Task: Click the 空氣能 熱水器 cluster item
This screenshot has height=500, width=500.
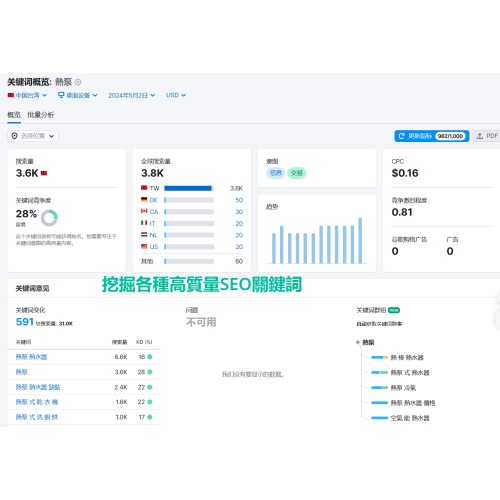Action: (410, 418)
